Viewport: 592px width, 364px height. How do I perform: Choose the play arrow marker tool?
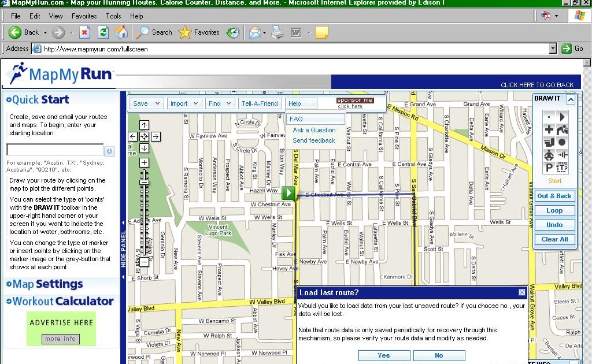tap(562, 117)
